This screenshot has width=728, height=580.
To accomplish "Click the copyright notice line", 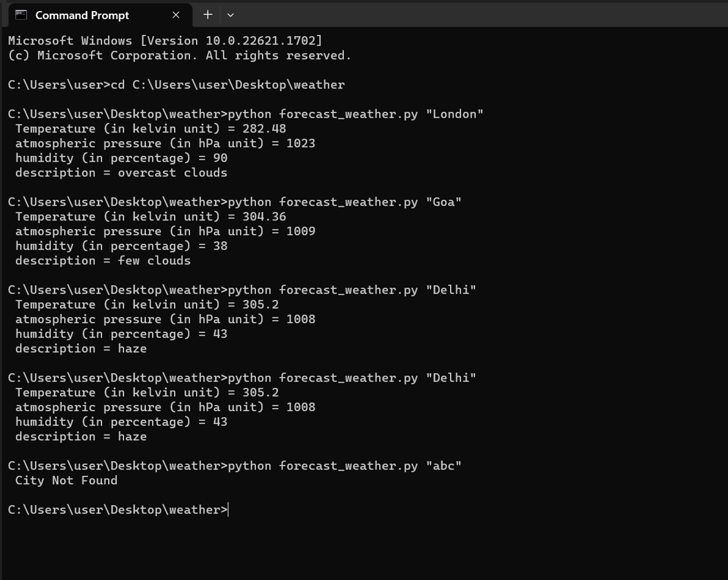I will [x=179, y=55].
